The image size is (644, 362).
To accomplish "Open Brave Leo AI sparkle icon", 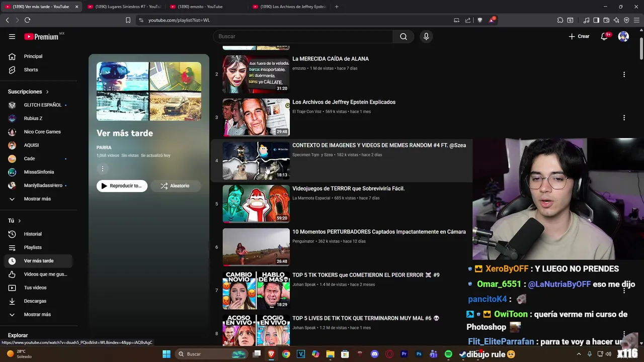I will [616, 20].
